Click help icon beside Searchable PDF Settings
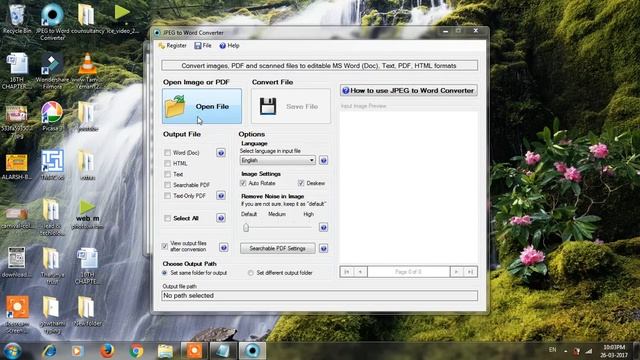This screenshot has height=360, width=640. point(323,248)
